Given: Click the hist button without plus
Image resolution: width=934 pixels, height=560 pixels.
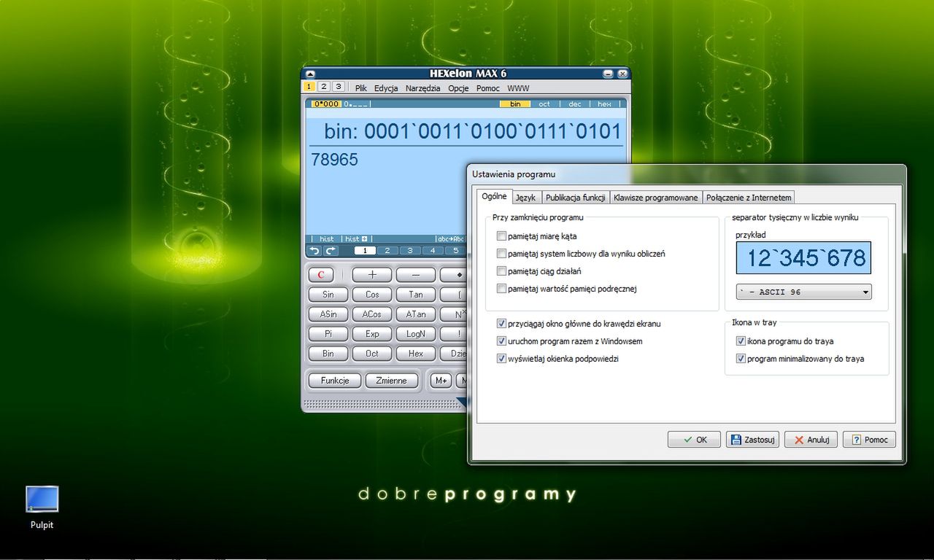Looking at the screenshot, I should [x=326, y=239].
